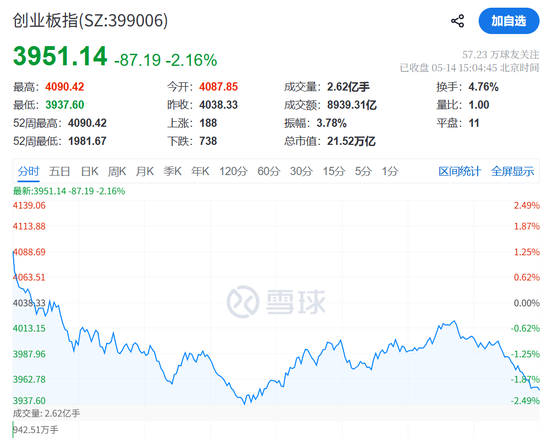
Task: Switch to the 五日 tab
Action: tap(60, 171)
